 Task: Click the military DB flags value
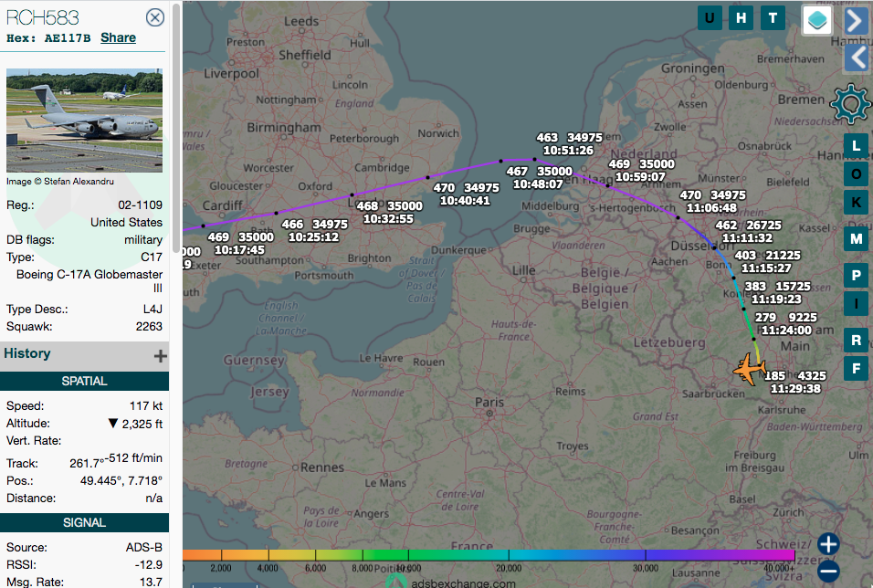tap(143, 240)
